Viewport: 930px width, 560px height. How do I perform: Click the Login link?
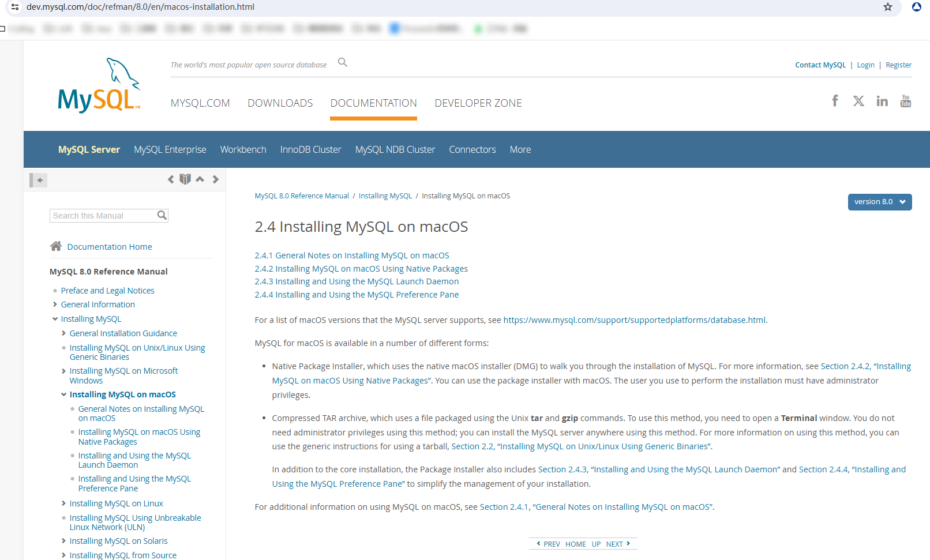[865, 65]
